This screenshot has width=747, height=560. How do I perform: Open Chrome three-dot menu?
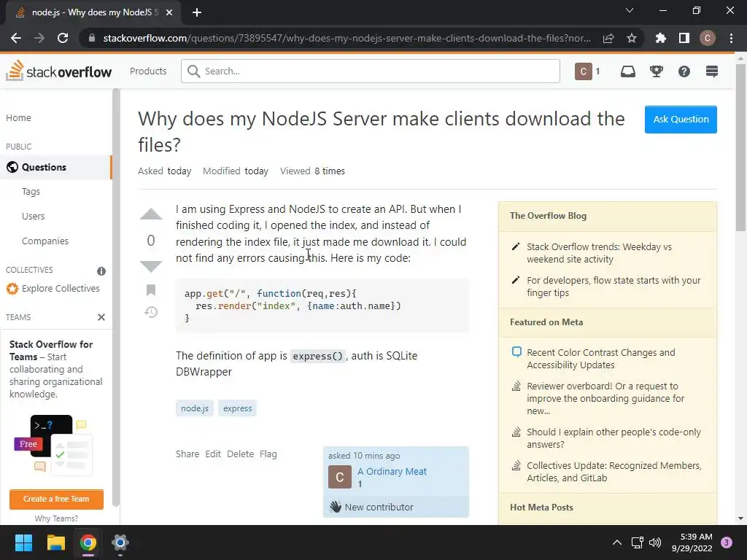(731, 38)
